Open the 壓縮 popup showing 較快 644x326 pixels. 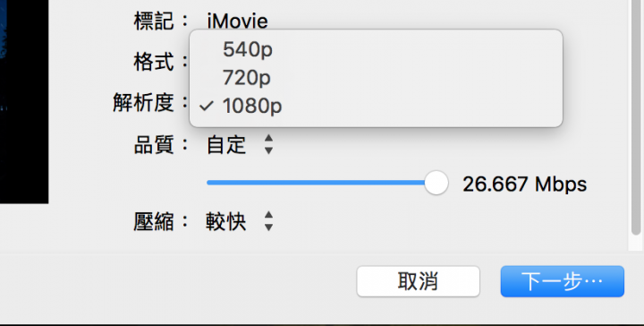coord(240,222)
